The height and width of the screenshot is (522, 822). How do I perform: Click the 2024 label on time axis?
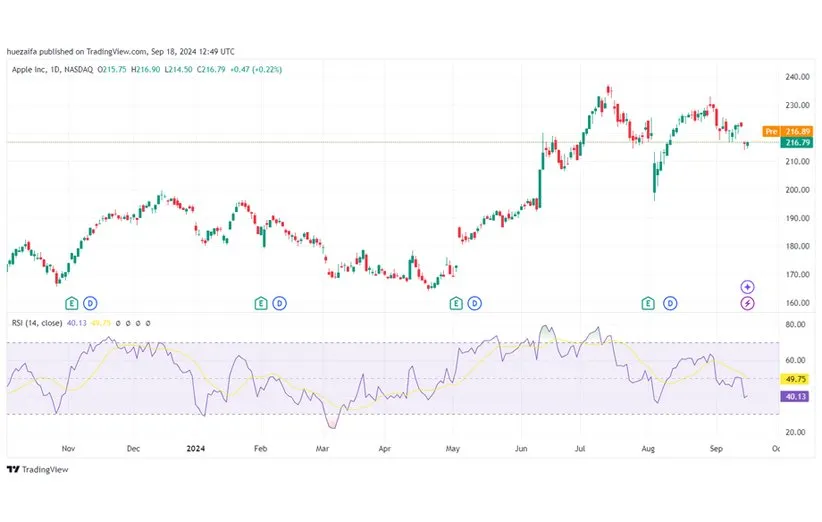point(197,450)
